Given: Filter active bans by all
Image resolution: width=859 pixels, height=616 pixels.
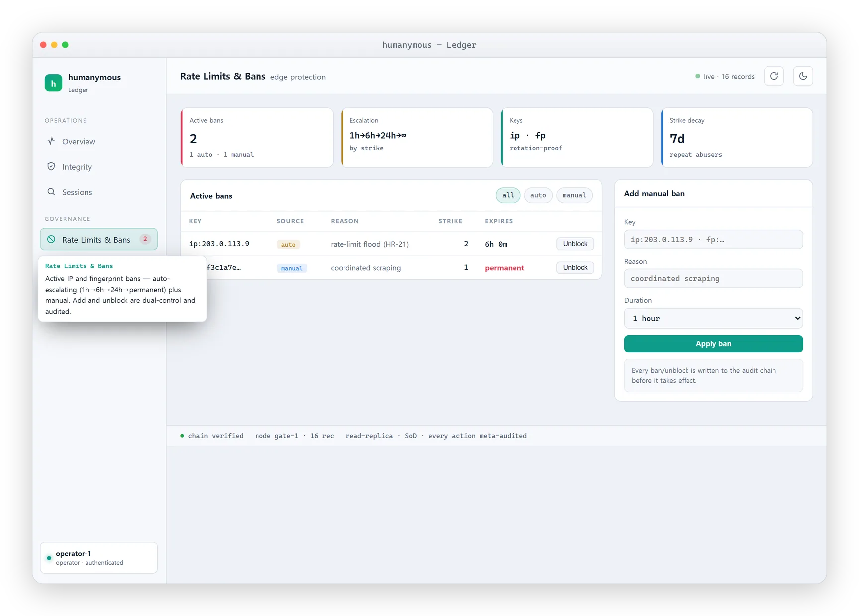Looking at the screenshot, I should click(x=508, y=195).
